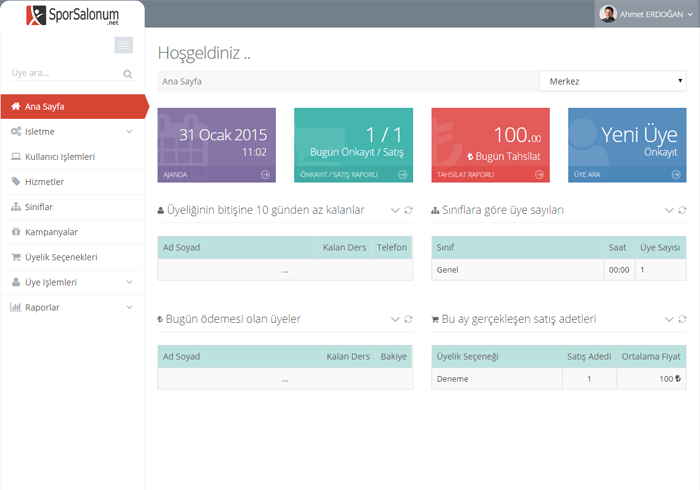Expand the Isletme submenu chevron
The height and width of the screenshot is (490, 700).
point(129,132)
